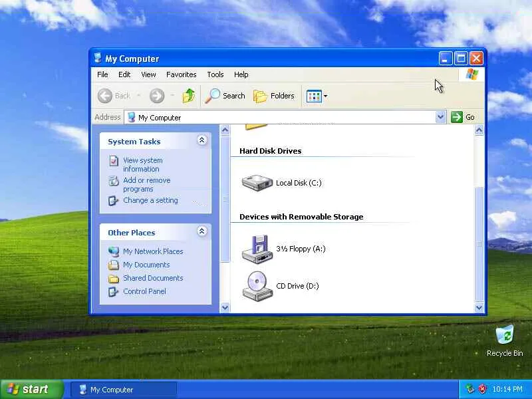Open the Tools menu
Screen dimensions: 532x399
coord(215,74)
